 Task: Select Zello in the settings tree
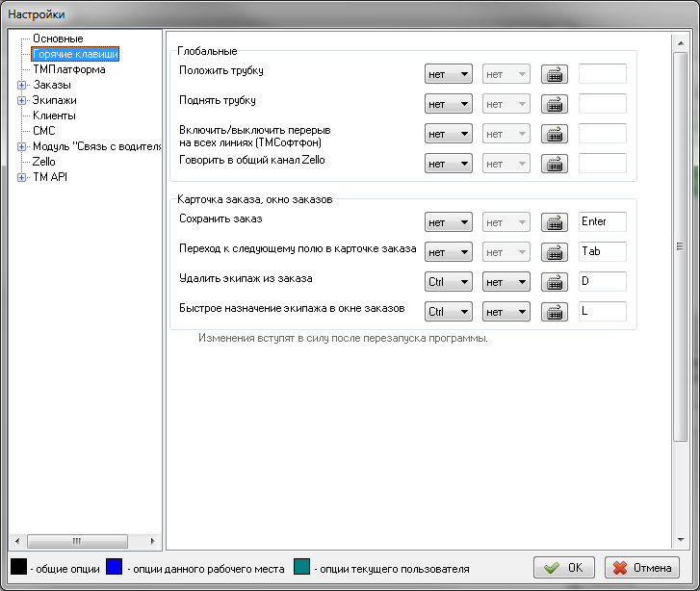point(44,162)
